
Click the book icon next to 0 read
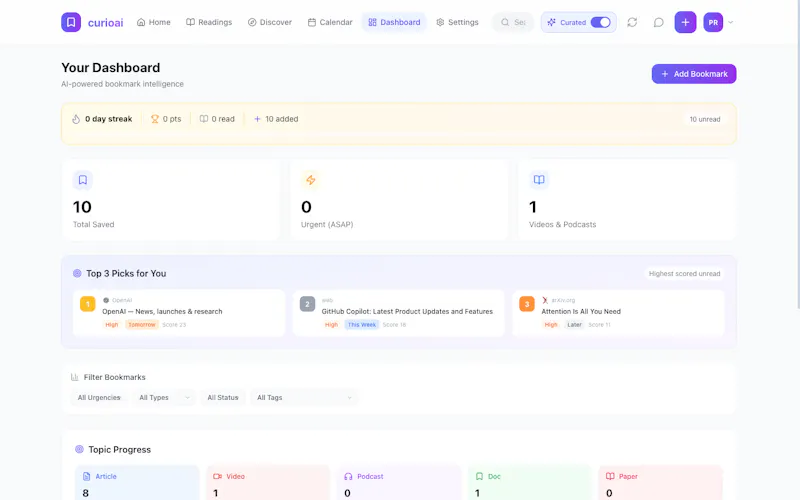[204, 119]
